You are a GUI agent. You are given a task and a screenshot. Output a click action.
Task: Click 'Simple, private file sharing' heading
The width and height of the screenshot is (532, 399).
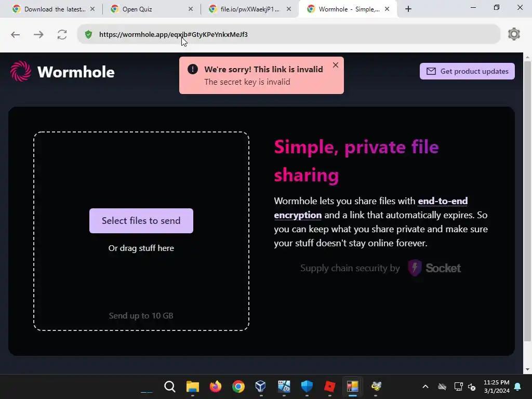tap(356, 161)
